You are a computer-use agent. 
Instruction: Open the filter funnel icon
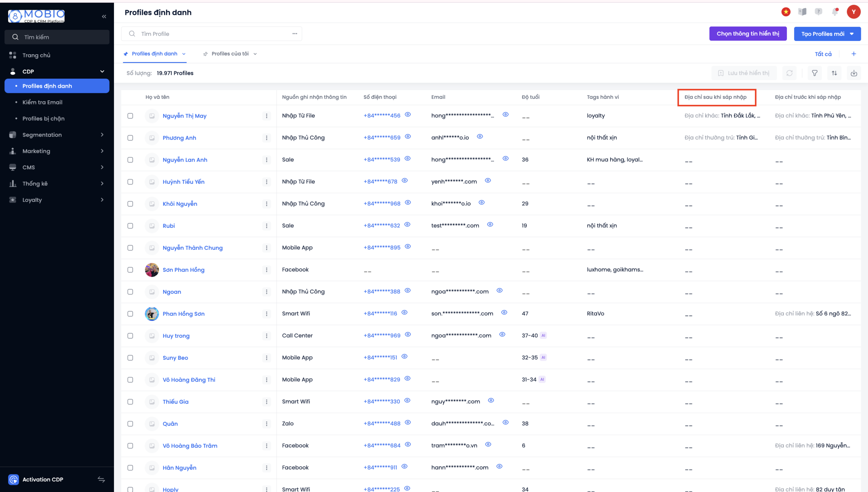[x=814, y=73]
